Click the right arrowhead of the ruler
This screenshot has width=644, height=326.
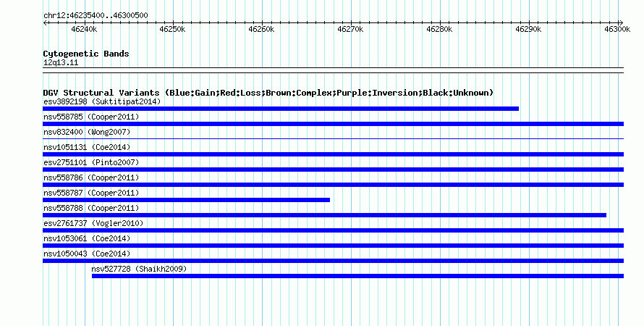[622, 23]
